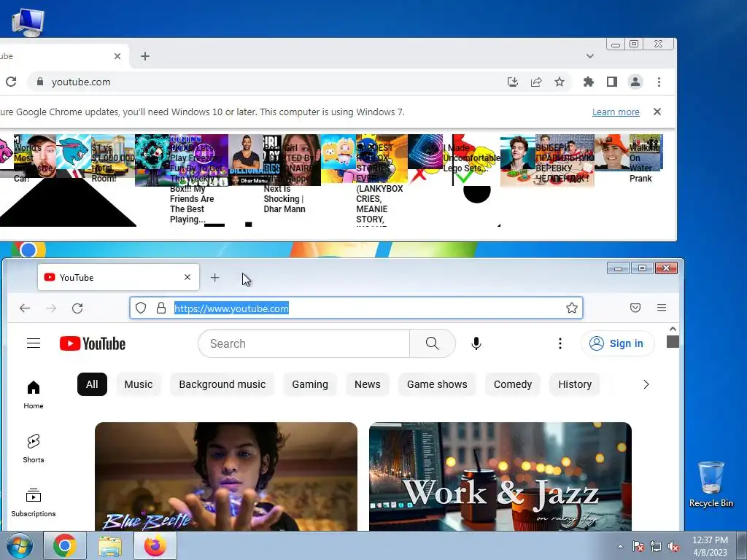Play the Work & Jazz video thumbnail
The image size is (747, 560).
(x=500, y=476)
